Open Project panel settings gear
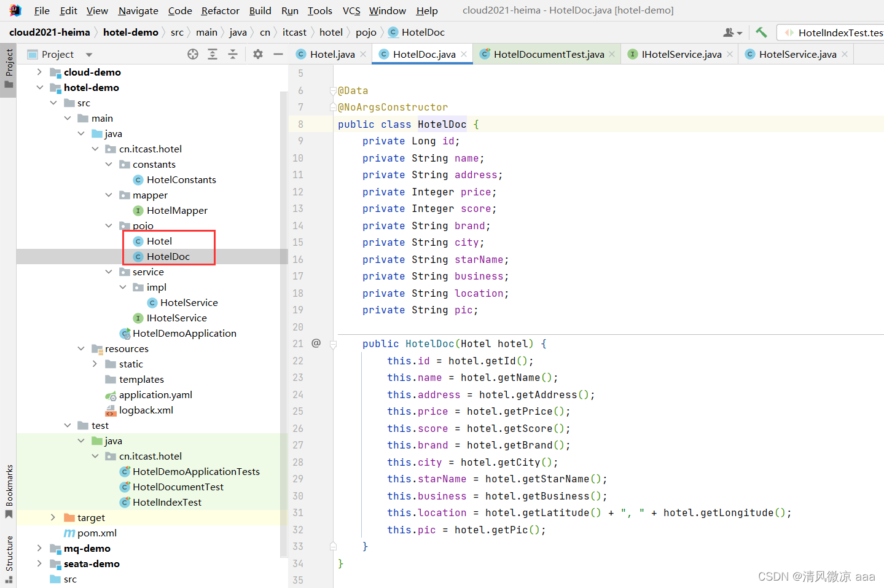 point(258,54)
